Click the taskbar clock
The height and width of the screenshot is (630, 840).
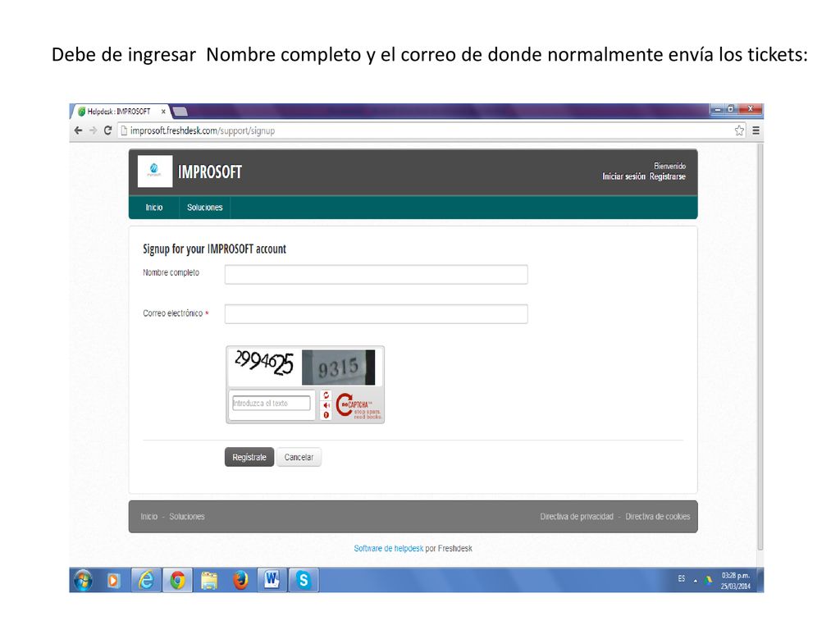click(735, 581)
